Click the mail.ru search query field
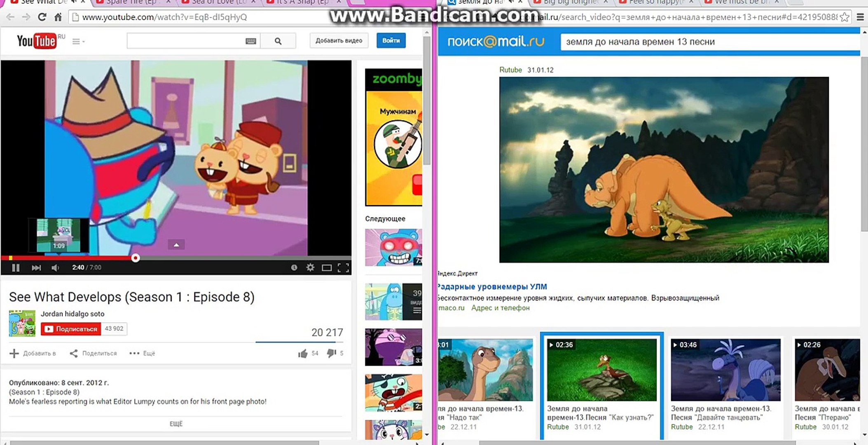868x445 pixels. (710, 42)
